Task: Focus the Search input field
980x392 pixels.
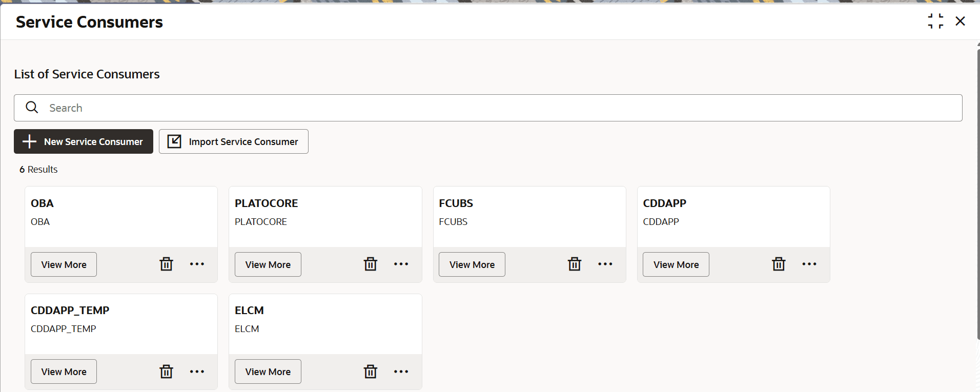Action: 488,108
